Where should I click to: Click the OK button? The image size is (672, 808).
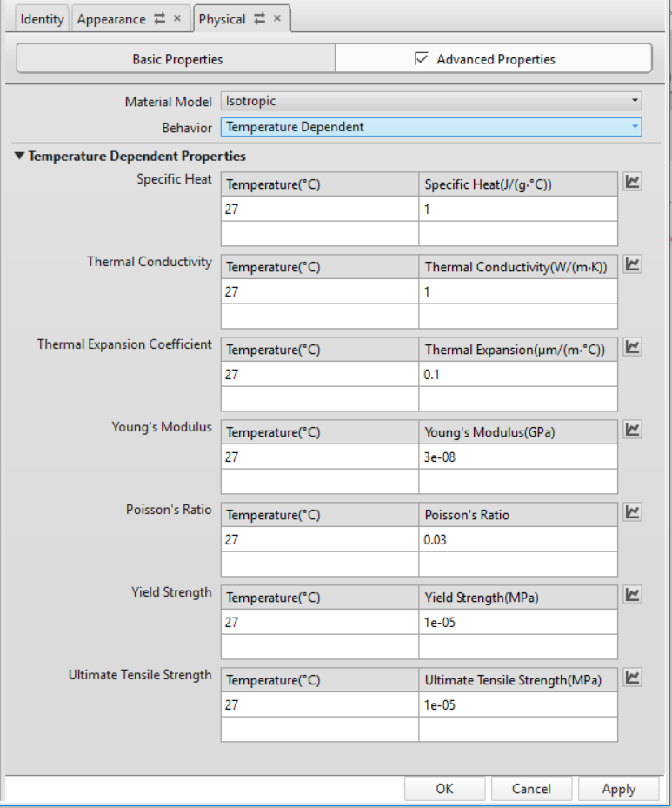pyautogui.click(x=444, y=789)
